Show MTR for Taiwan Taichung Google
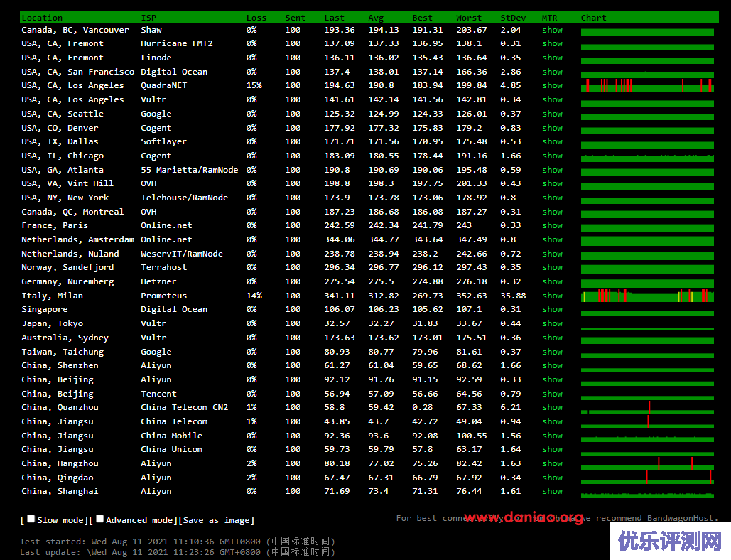The height and width of the screenshot is (560, 731). tap(553, 352)
